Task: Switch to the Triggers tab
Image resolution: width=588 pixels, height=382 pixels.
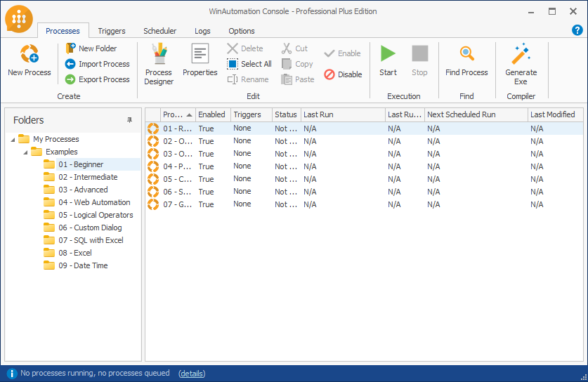Action: [112, 31]
